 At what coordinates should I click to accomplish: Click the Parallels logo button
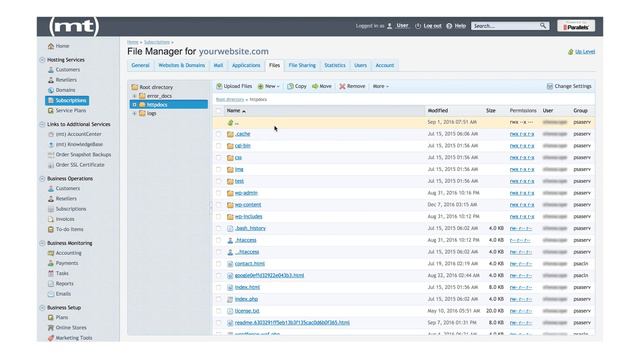click(x=576, y=26)
